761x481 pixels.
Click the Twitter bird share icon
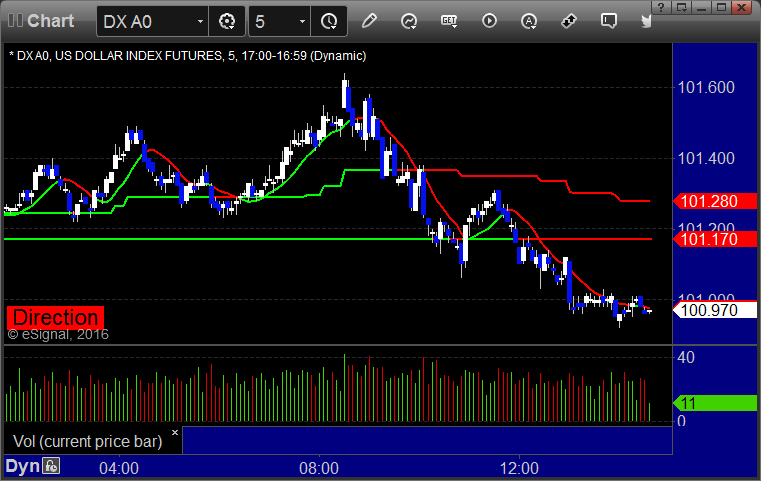(x=646, y=21)
